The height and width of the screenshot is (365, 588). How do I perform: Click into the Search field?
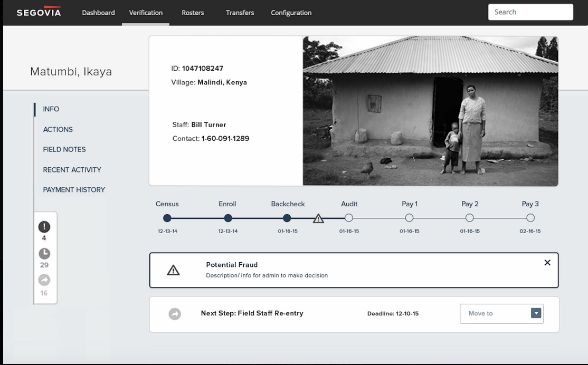click(x=530, y=12)
